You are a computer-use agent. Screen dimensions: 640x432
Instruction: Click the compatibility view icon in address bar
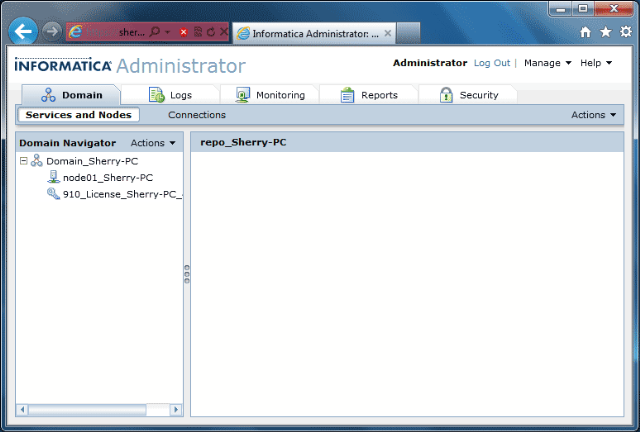pyautogui.click(x=198, y=32)
